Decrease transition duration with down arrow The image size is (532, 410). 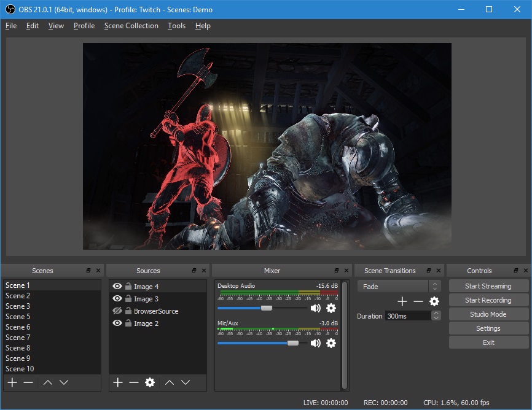436,318
